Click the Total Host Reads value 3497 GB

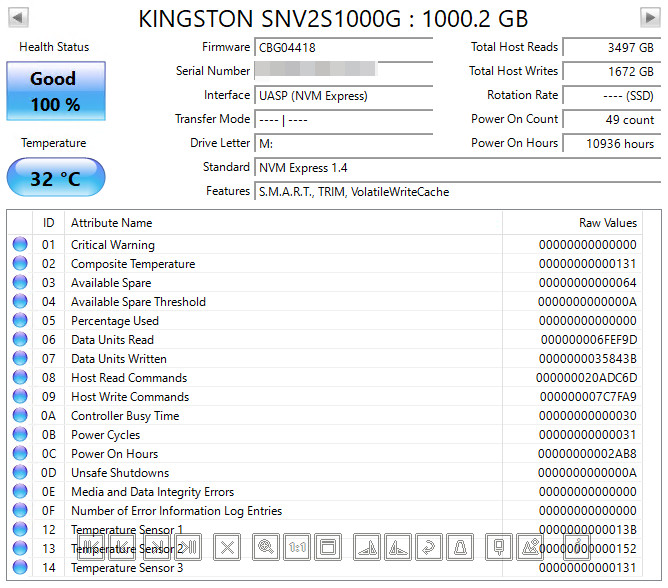coord(612,47)
